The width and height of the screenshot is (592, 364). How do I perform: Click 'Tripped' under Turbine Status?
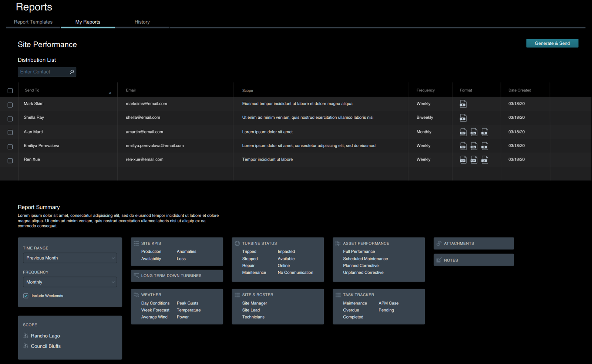click(x=249, y=252)
